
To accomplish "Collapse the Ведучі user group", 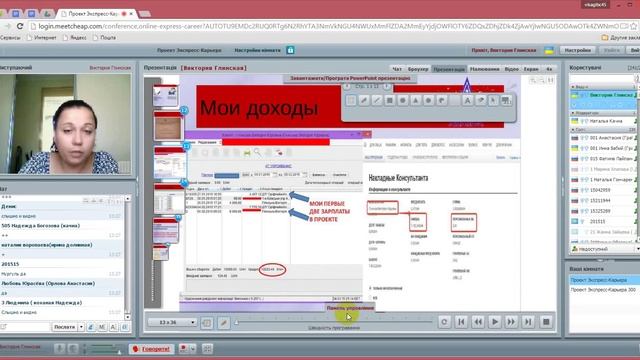I will point(573,87).
